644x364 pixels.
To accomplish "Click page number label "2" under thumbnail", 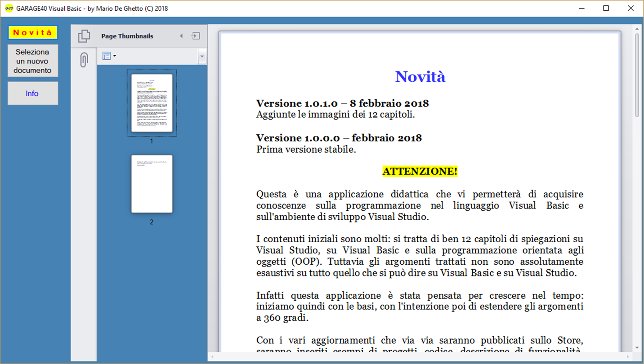I will click(x=152, y=222).
